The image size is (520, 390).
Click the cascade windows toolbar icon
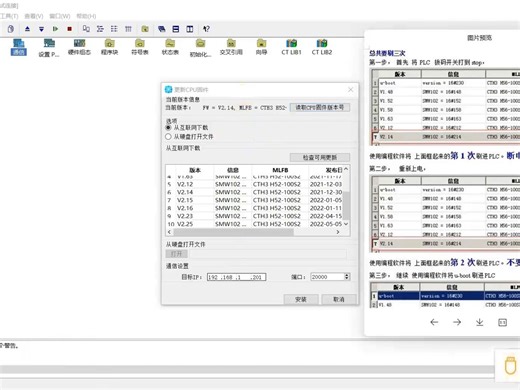tap(162, 29)
